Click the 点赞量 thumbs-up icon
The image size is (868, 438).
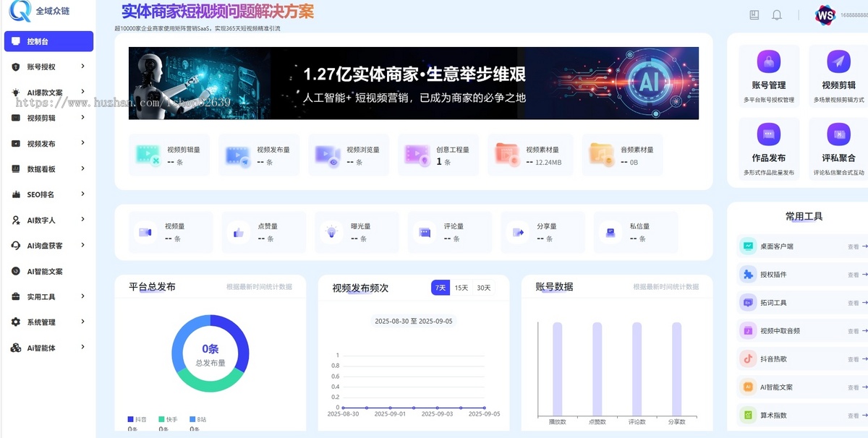click(238, 232)
